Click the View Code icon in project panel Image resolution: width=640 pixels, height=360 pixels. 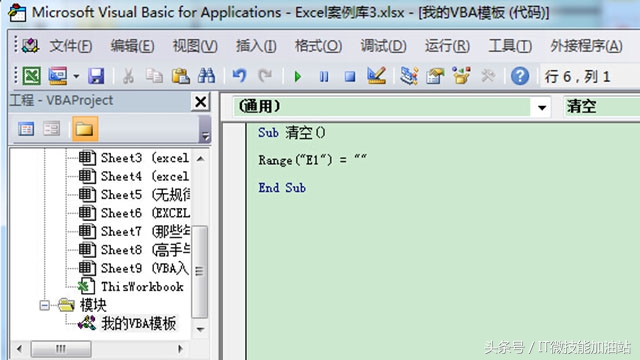coord(26,129)
